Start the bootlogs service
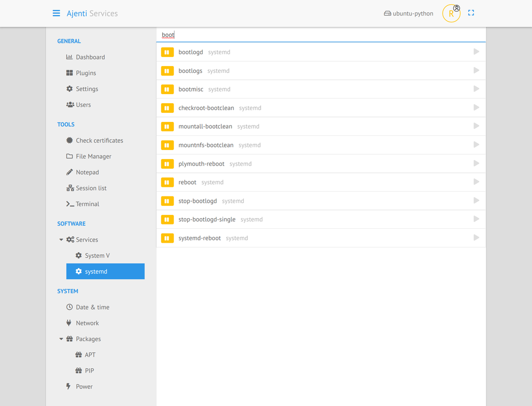Screen dimensions: 532x406 click(x=476, y=70)
